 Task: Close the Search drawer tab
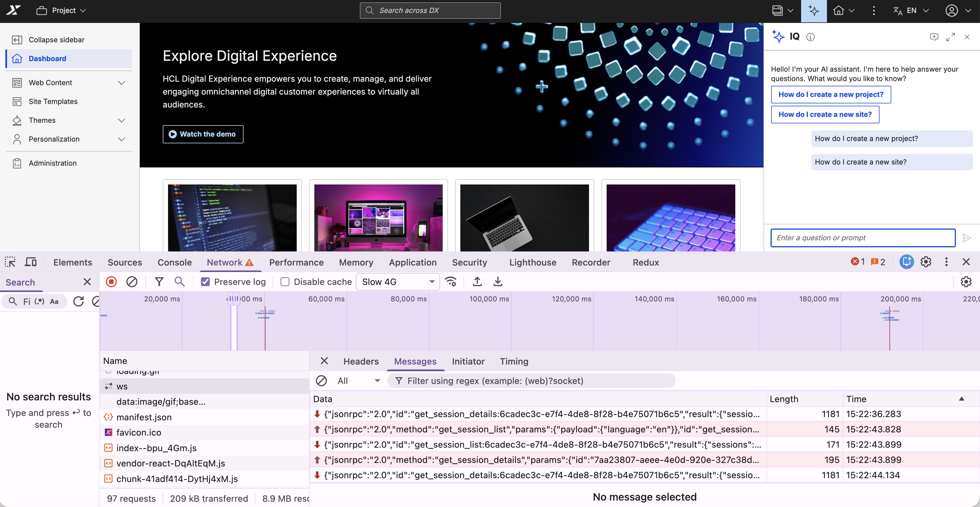click(x=87, y=281)
